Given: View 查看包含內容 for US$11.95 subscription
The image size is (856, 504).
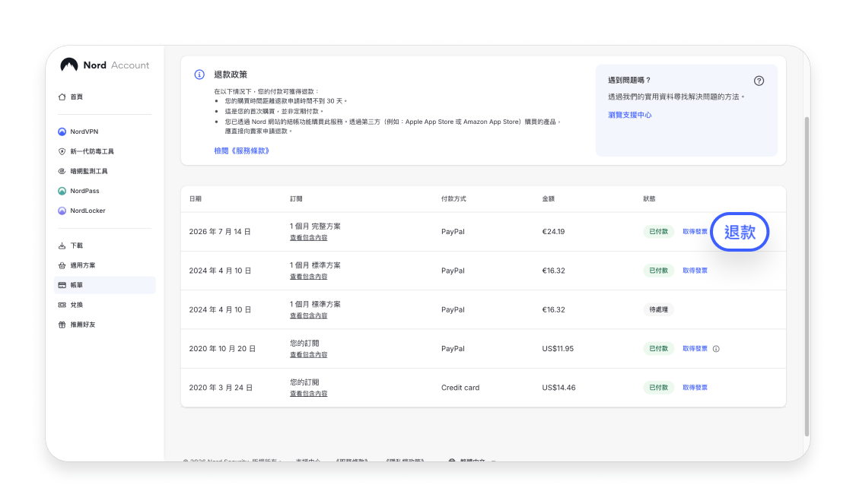Looking at the screenshot, I should [308, 354].
